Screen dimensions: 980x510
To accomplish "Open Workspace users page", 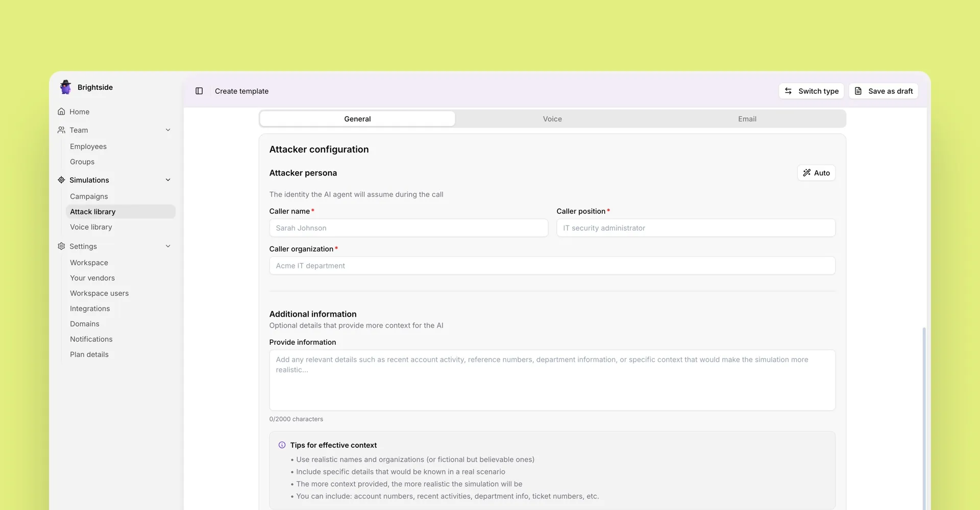I will click(99, 293).
